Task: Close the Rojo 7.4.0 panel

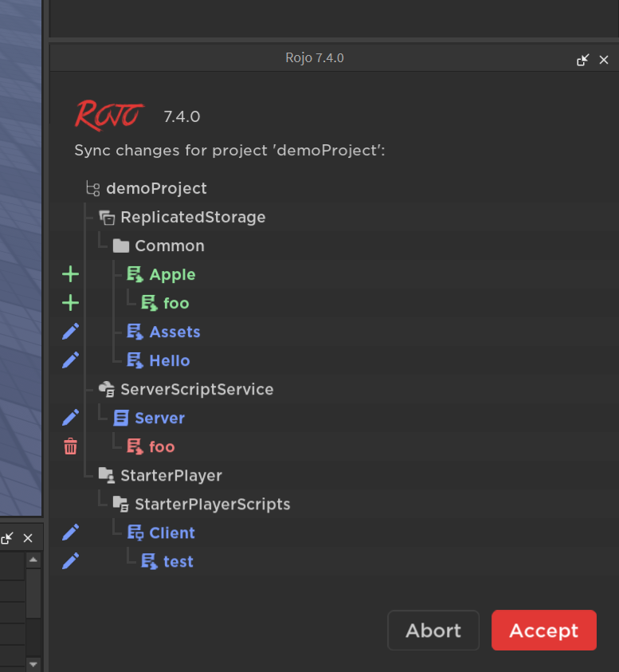Action: pos(604,60)
